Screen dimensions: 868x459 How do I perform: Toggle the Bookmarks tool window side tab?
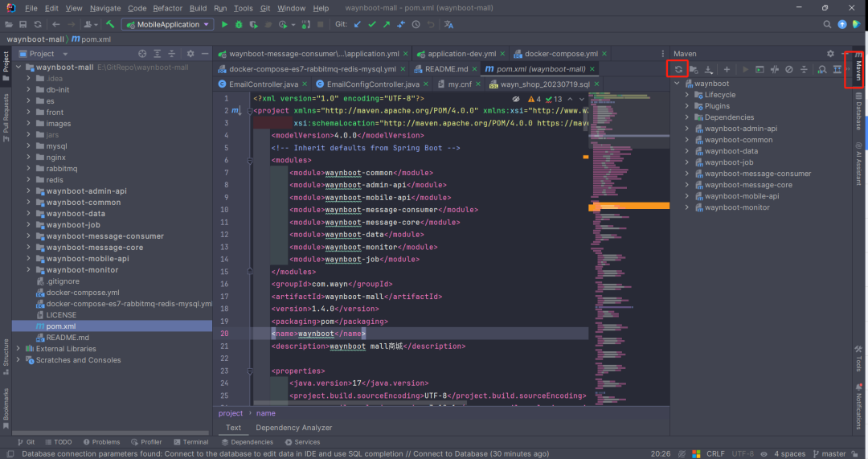click(6, 408)
